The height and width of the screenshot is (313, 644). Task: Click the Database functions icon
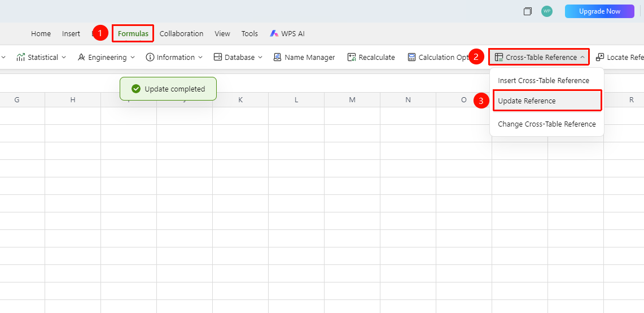point(218,57)
